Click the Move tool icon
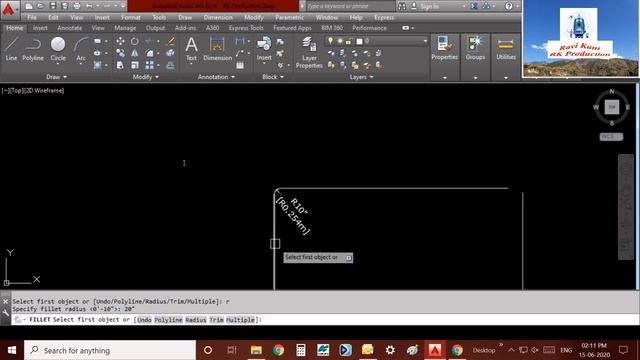The image size is (640, 360). pos(120,41)
